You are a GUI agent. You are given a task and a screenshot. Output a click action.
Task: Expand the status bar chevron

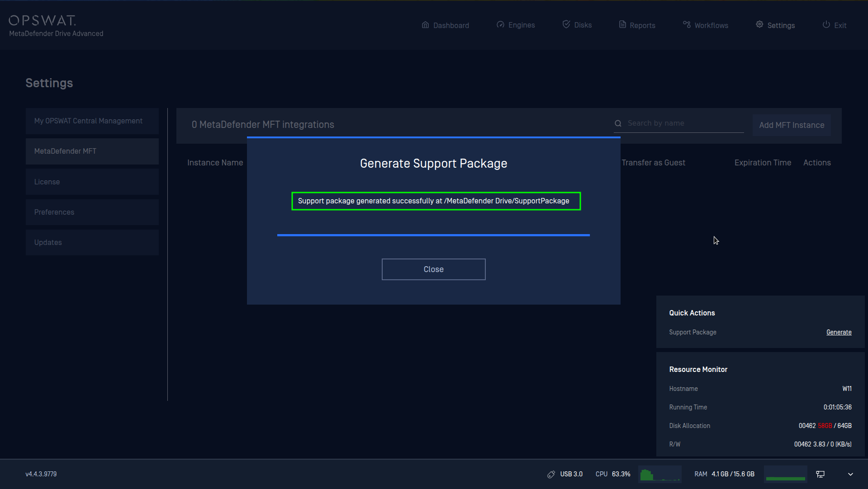pos(850,474)
